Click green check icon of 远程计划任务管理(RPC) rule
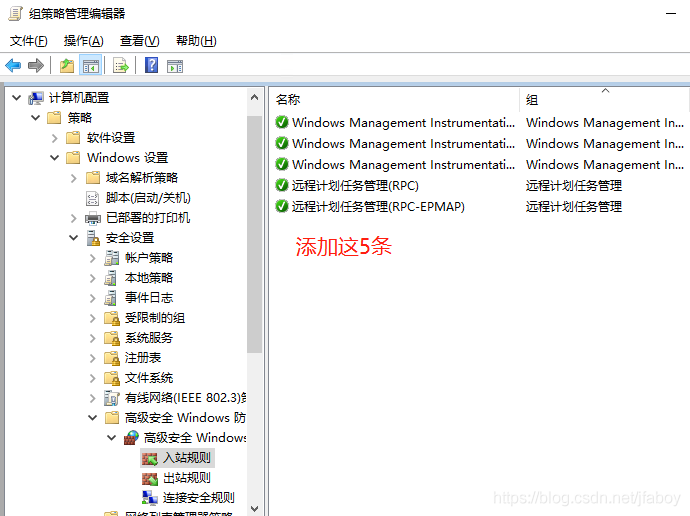 coord(282,185)
